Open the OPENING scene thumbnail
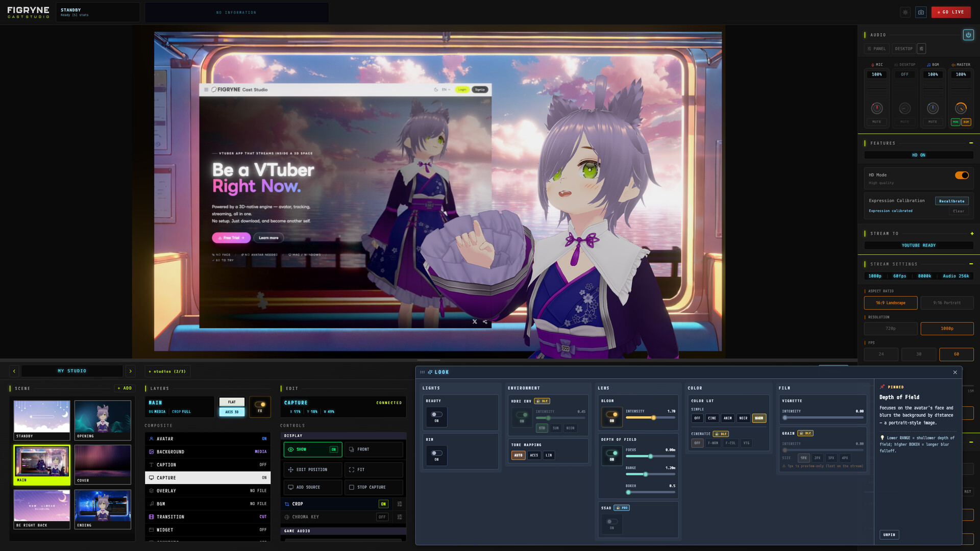The width and height of the screenshot is (980, 551). point(103,420)
